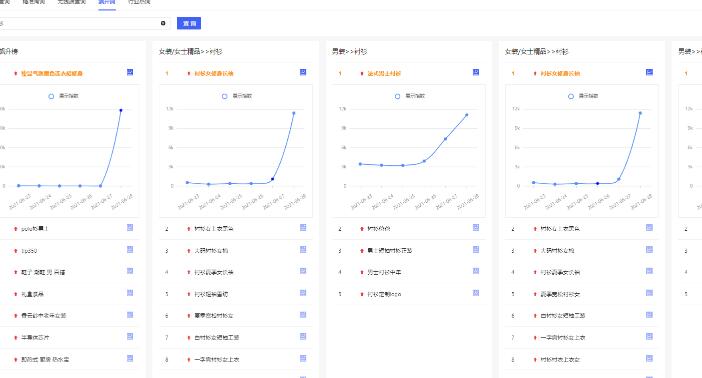Screen dimensions: 702x378
Task: Open chart icon for 男装>>衬衫 rank 1 keyword
Action: [x=476, y=72]
